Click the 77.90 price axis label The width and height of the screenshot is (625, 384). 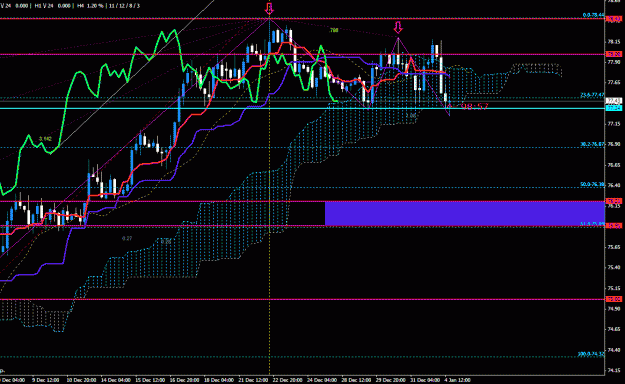click(613, 62)
